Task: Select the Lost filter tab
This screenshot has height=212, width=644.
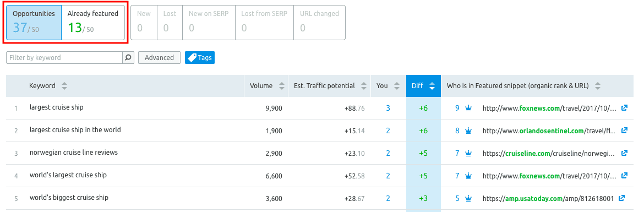Action: [x=170, y=23]
